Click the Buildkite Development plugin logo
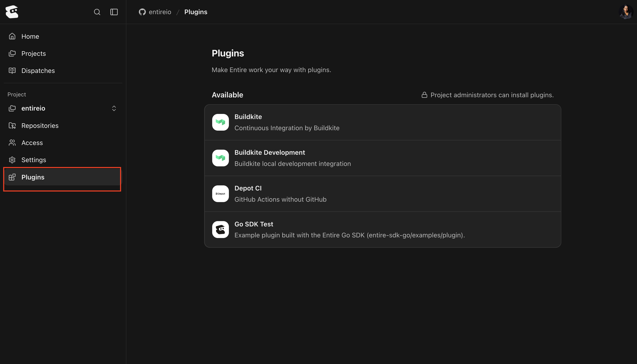 [x=220, y=158]
